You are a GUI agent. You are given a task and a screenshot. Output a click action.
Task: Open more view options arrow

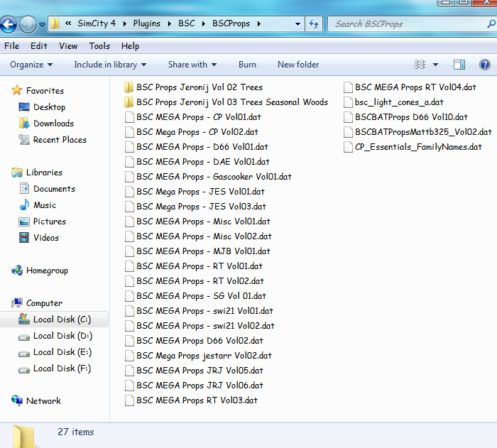point(435,65)
